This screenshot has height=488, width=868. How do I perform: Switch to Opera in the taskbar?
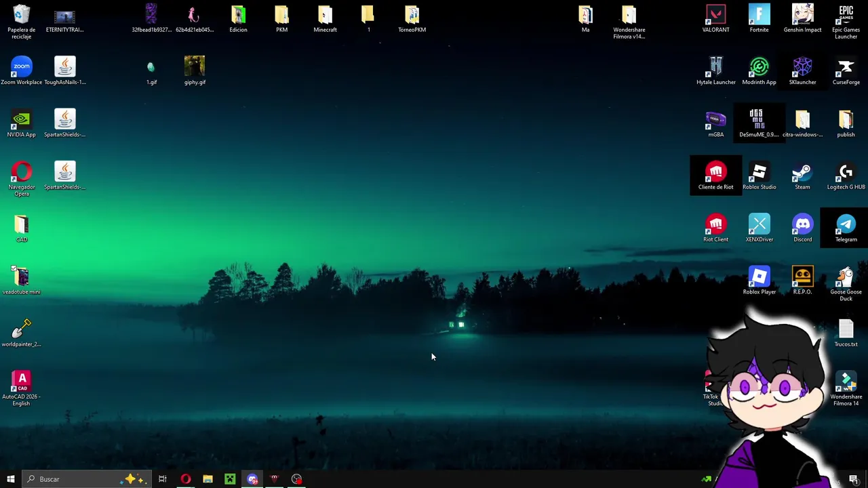coord(185,479)
